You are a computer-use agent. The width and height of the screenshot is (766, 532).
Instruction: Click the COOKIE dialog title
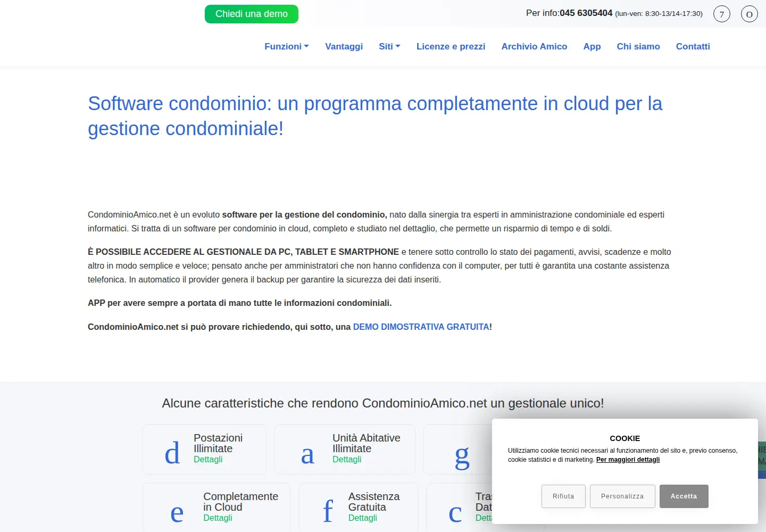(625, 438)
